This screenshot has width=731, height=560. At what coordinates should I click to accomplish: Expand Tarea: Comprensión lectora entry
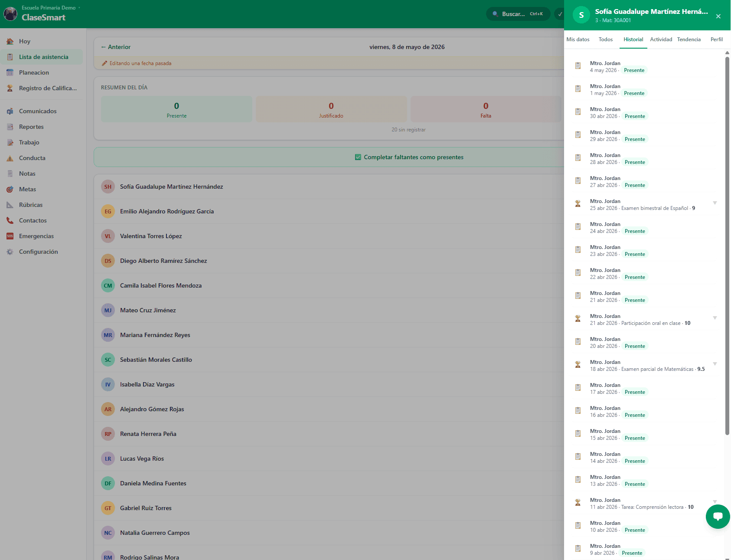[715, 502]
